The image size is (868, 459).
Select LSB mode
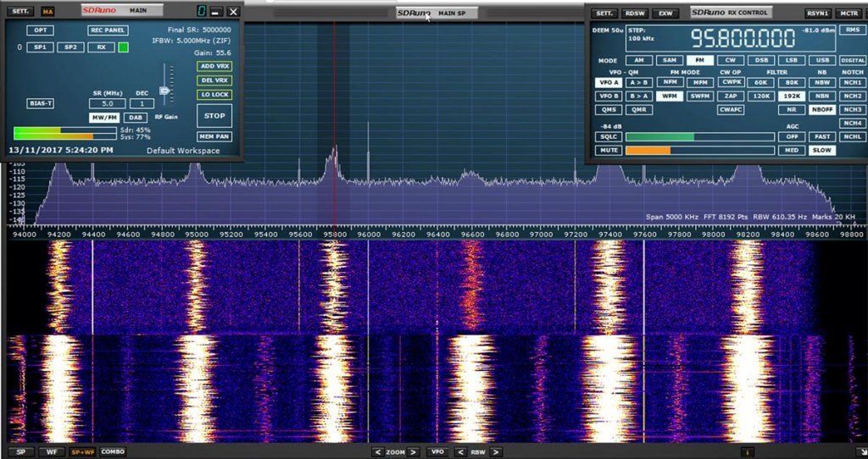click(x=792, y=60)
